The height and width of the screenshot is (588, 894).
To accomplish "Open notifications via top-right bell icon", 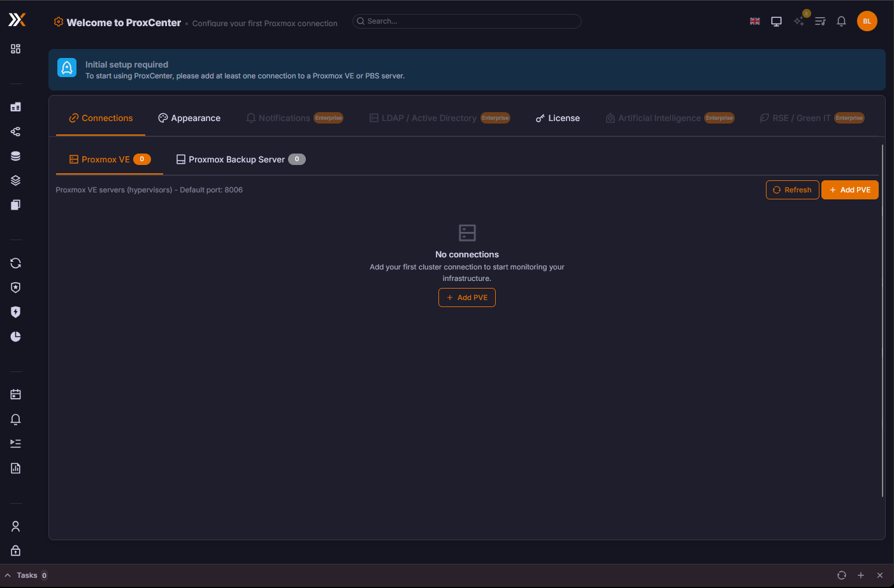I will pos(841,21).
